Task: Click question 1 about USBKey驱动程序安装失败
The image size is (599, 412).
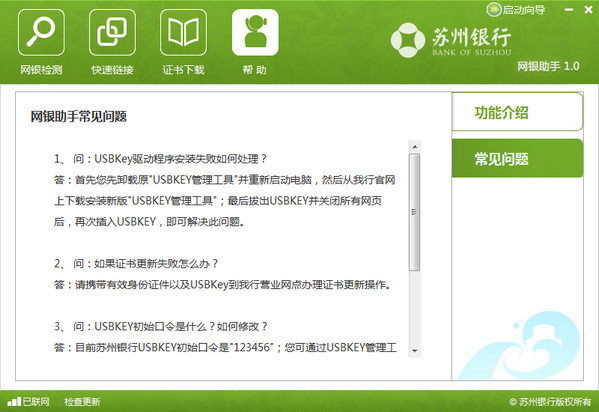Action: point(160,159)
